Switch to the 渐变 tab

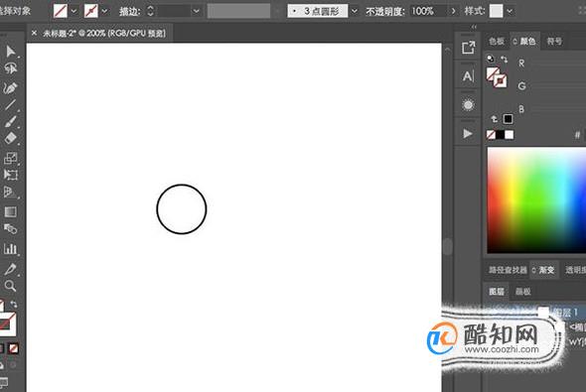coord(546,270)
